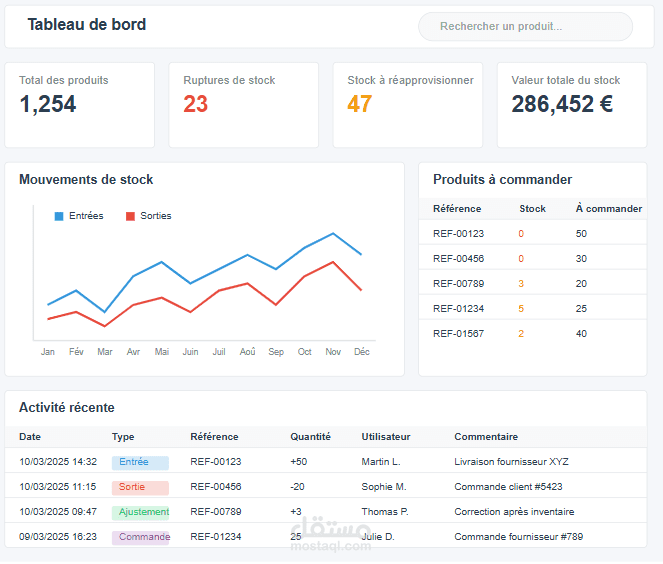The height and width of the screenshot is (564, 663).
Task: Open the Total des produits card
Action: coord(79,105)
